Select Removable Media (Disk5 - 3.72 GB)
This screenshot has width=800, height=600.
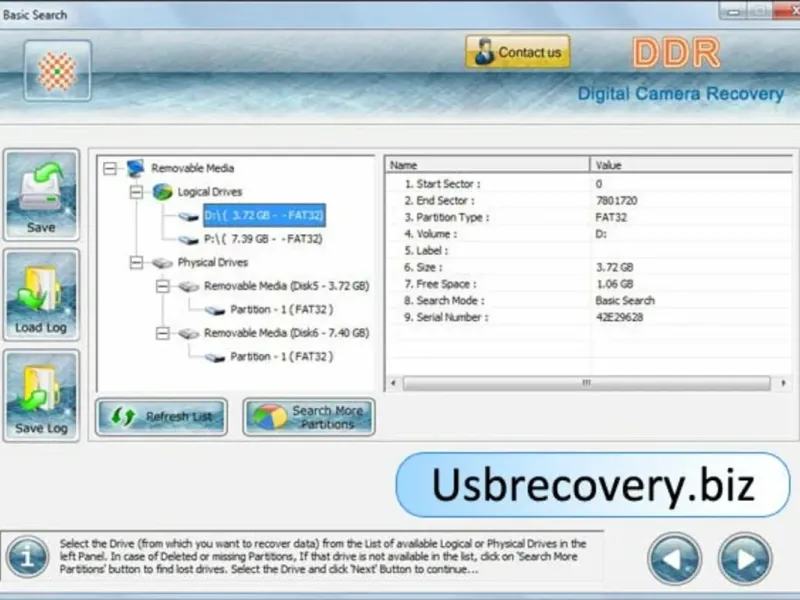pyautogui.click(x=287, y=286)
